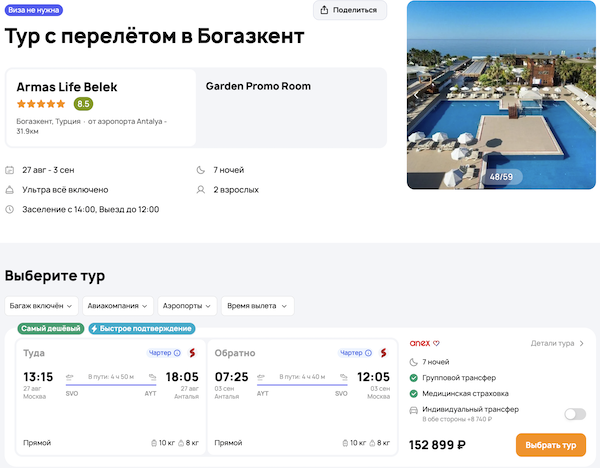This screenshot has width=600, height=468.
Task: Click the Поделиться share button
Action: [350, 10]
